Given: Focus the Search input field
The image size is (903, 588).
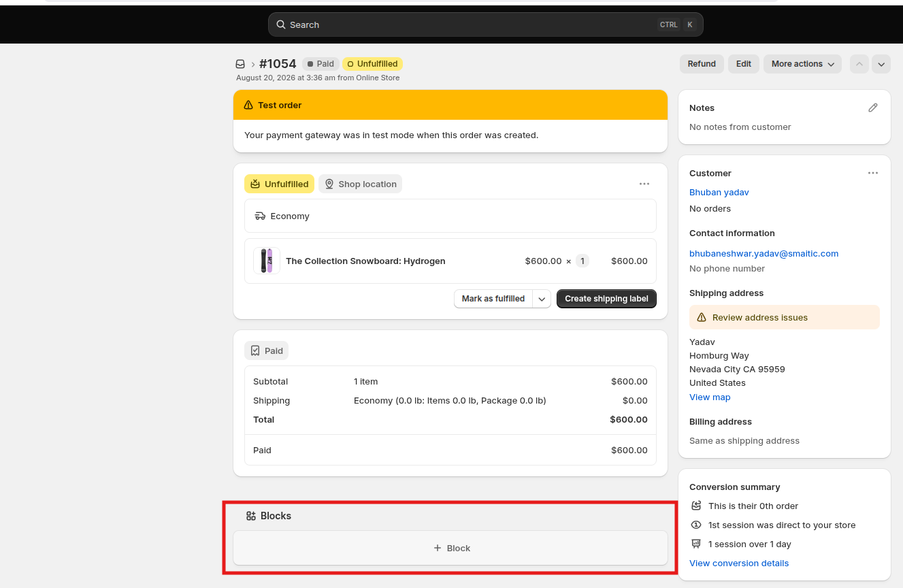Looking at the screenshot, I should pyautogui.click(x=486, y=24).
